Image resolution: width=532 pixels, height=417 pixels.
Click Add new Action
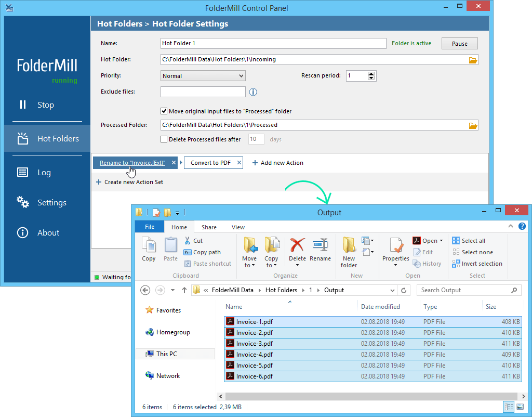(278, 163)
